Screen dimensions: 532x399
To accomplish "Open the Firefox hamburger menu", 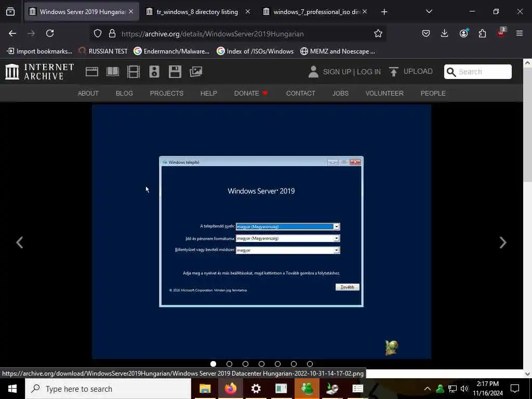I will coord(520,33).
